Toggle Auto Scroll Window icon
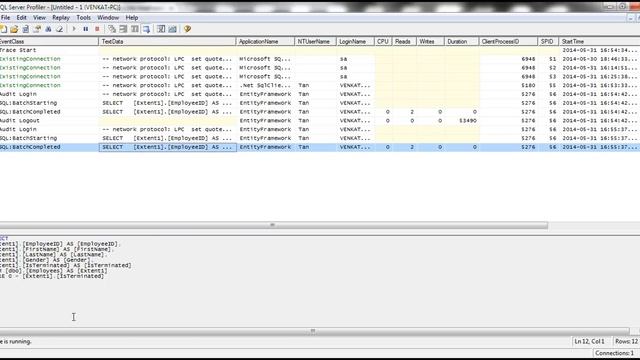The image size is (640, 360). tap(146, 29)
